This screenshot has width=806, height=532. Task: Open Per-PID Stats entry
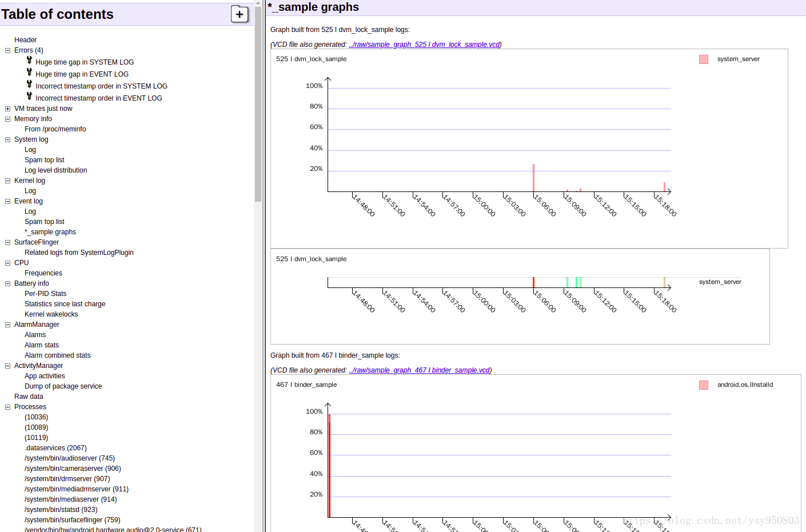(x=46, y=294)
